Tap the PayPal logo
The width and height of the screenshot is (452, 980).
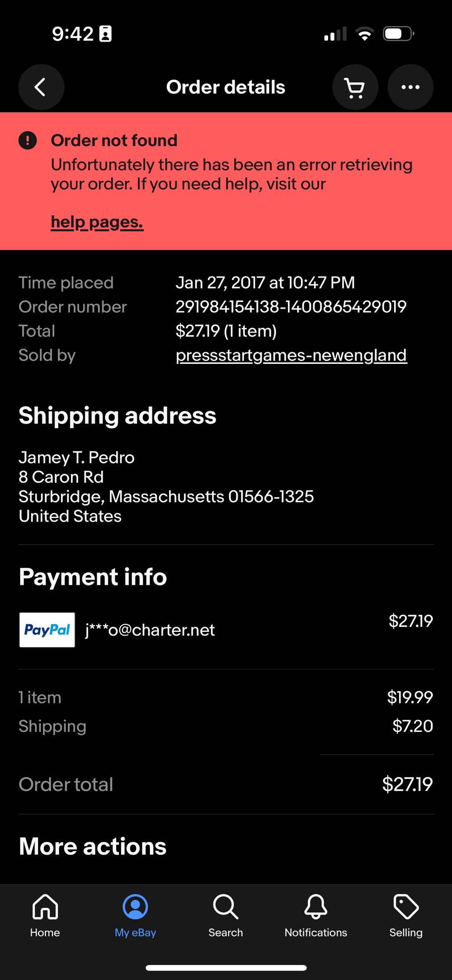pyautogui.click(x=47, y=630)
